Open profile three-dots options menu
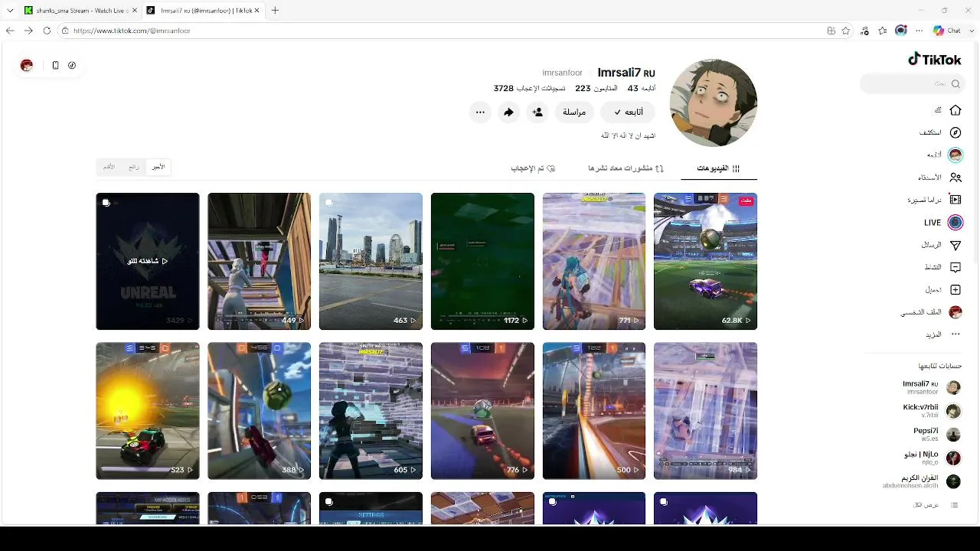 coord(480,112)
